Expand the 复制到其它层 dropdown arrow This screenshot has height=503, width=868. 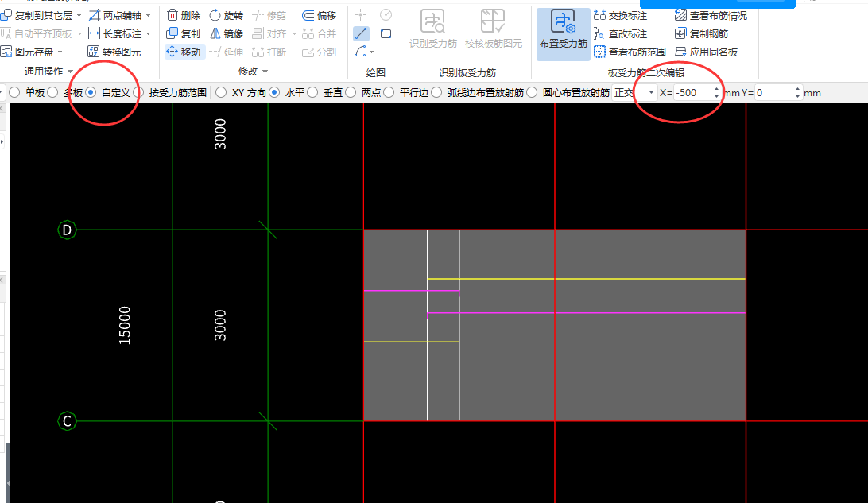79,15
